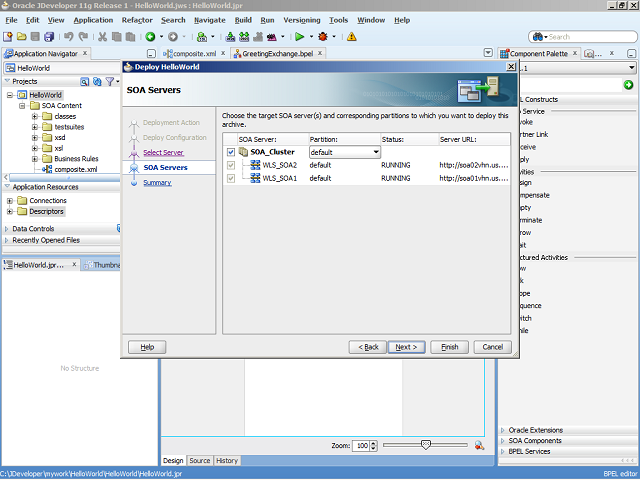
Task: Toggle the WLS_SOA2 server checkbox
Action: tap(232, 165)
